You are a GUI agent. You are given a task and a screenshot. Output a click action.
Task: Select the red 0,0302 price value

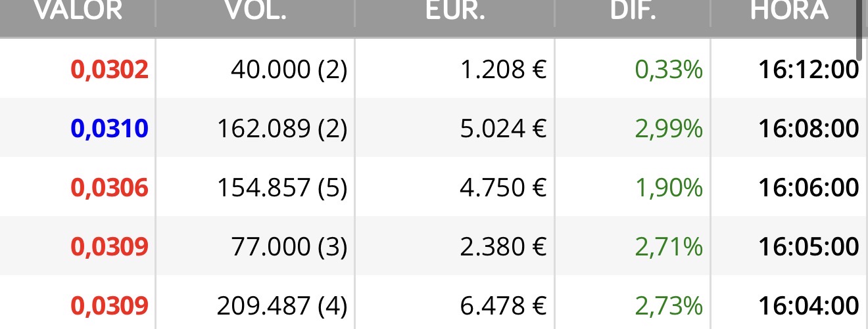109,70
